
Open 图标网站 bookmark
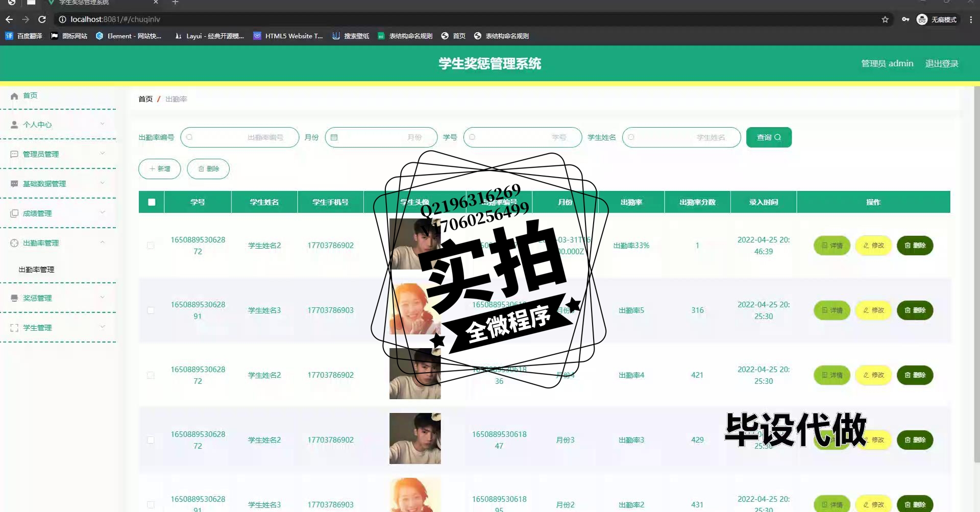pos(69,36)
